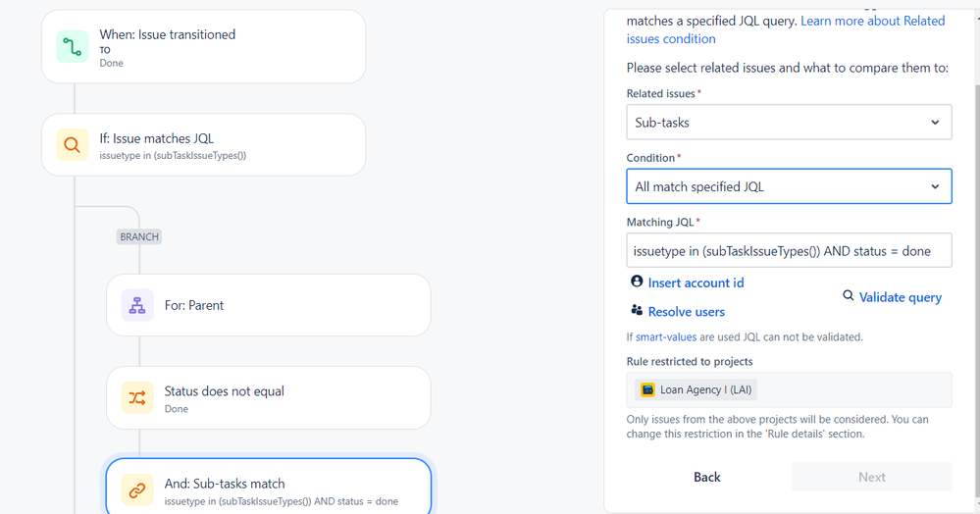Click the purple For: Parent branch icon

[137, 305]
